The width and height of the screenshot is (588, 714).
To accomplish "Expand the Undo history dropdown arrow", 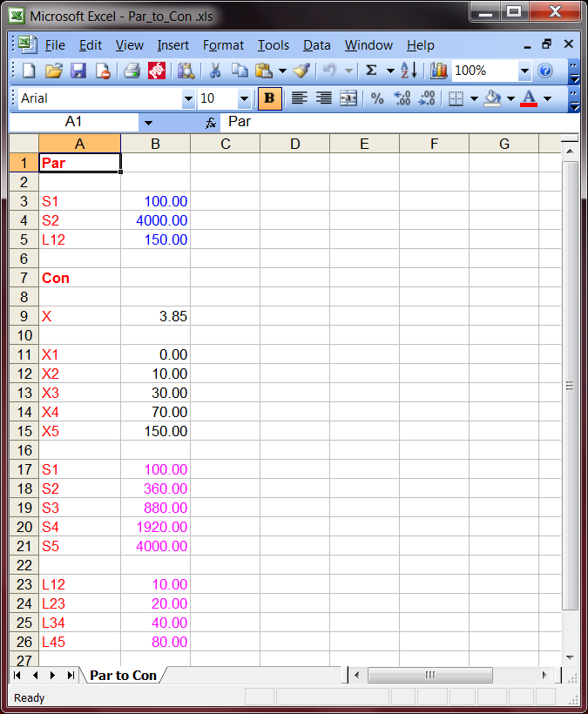I will tap(348, 71).
